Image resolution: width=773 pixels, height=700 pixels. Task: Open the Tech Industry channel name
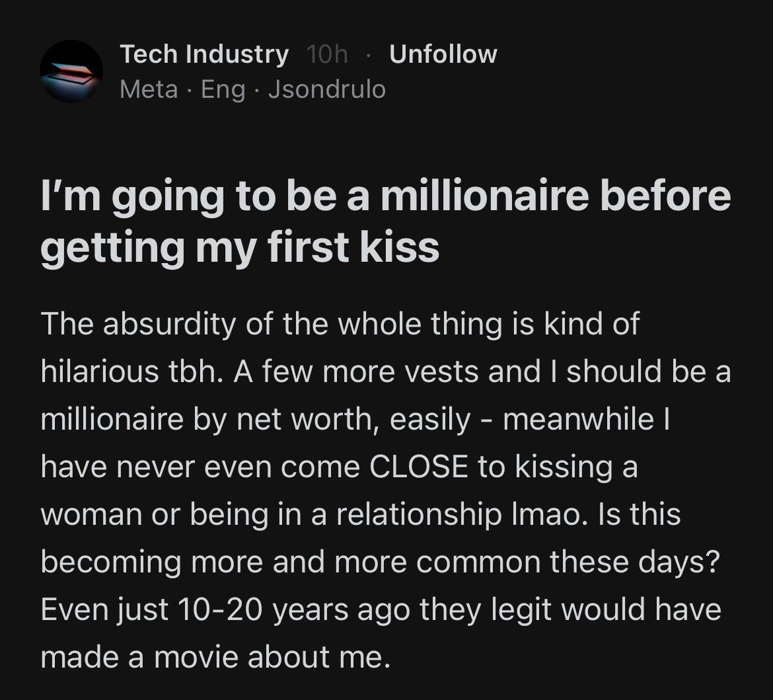204,54
